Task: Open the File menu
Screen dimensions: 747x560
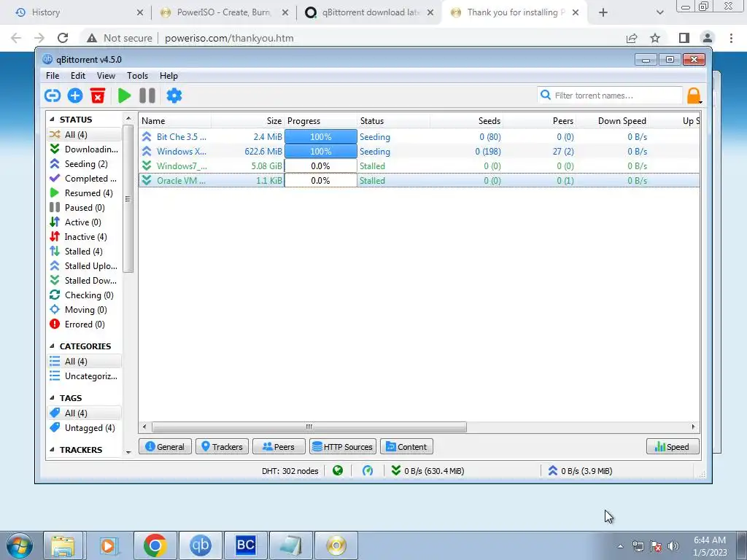Action: [x=53, y=76]
